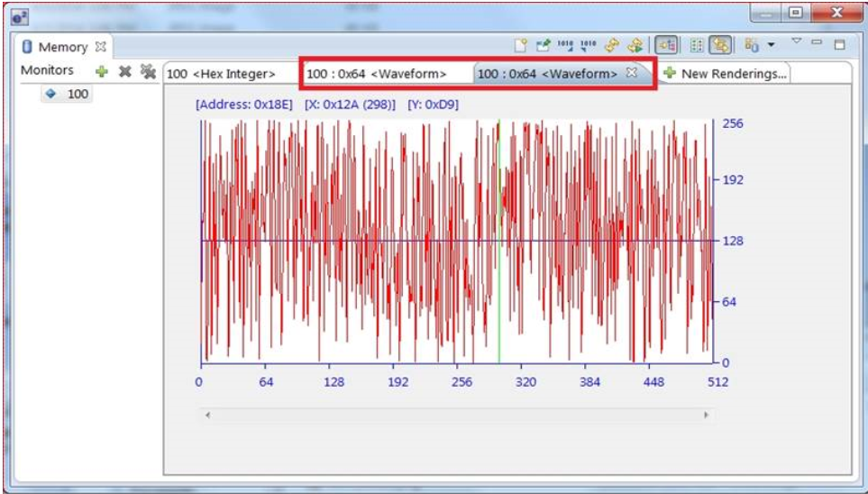Click refresh icon with green play arrow

tap(635, 45)
